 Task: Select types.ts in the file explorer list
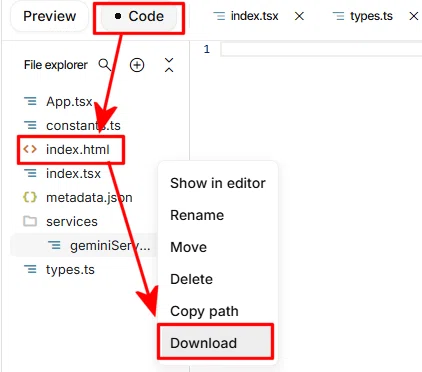point(70,270)
